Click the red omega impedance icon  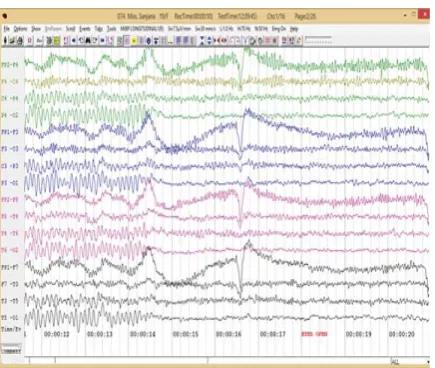click(x=30, y=40)
